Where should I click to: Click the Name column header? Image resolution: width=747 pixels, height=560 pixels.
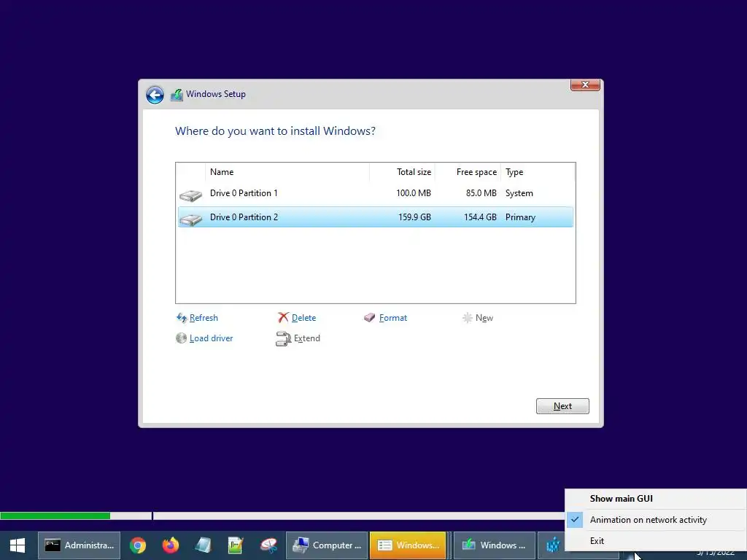coord(287,172)
